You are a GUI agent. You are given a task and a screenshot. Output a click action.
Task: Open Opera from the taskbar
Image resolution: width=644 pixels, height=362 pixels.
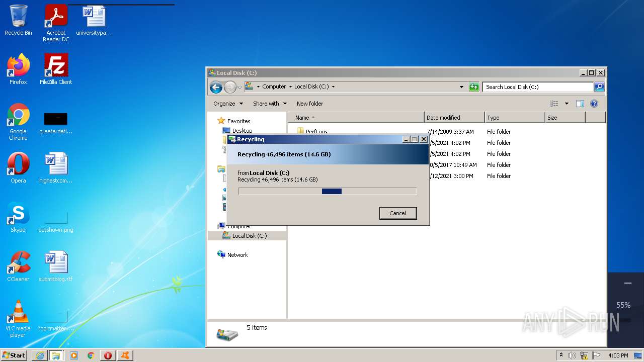coord(108,355)
